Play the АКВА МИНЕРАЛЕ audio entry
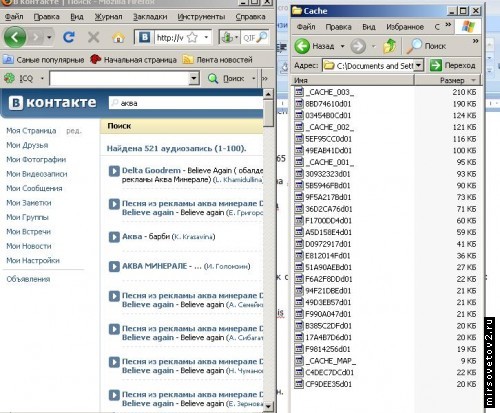500x413 pixels. coord(114,266)
